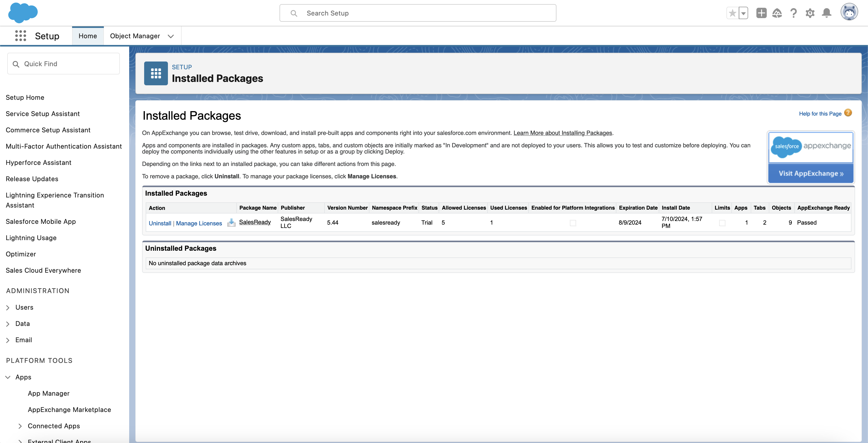The width and height of the screenshot is (868, 443).
Task: Toggle the Limits checkbox for SalesReady
Action: click(x=722, y=223)
